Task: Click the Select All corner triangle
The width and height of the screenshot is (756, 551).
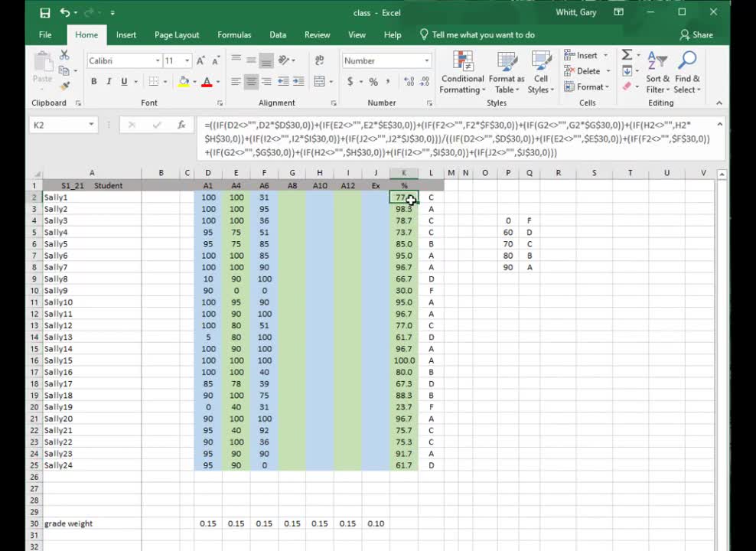Action: [37, 174]
